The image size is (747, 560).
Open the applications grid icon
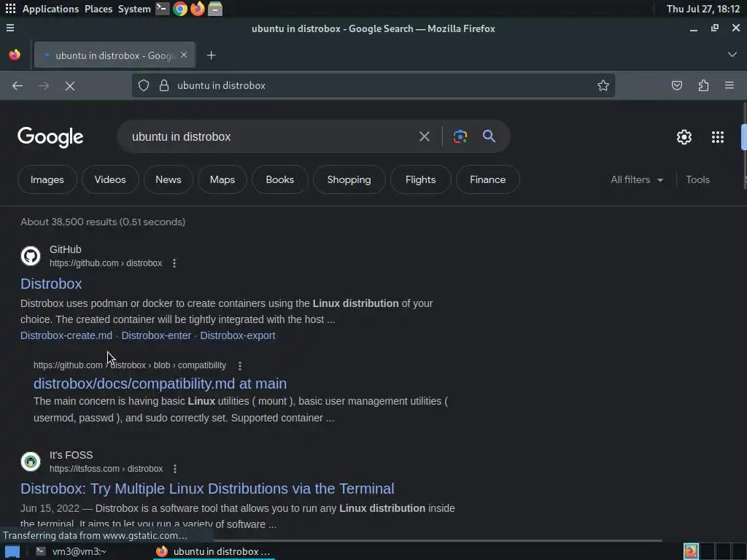pos(10,9)
